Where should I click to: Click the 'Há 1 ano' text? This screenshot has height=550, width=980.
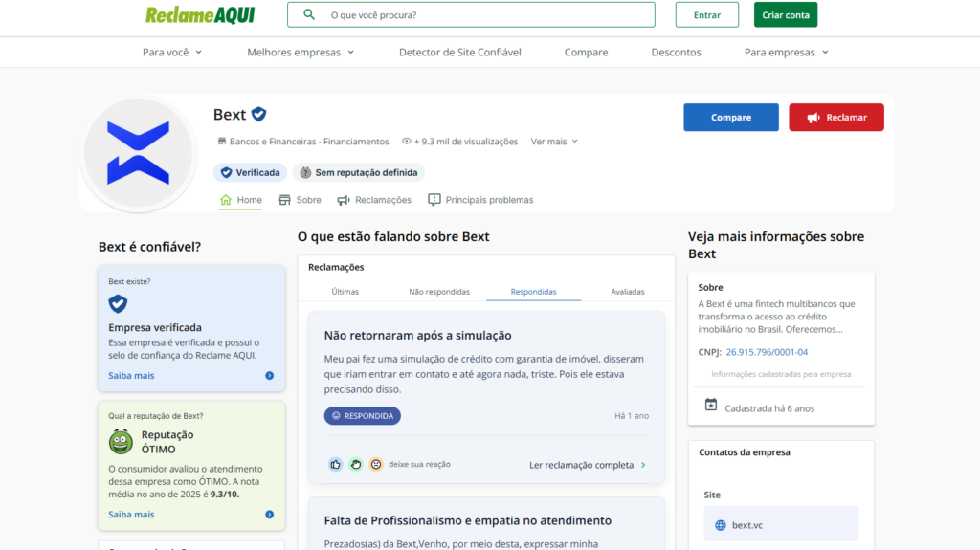click(x=632, y=416)
